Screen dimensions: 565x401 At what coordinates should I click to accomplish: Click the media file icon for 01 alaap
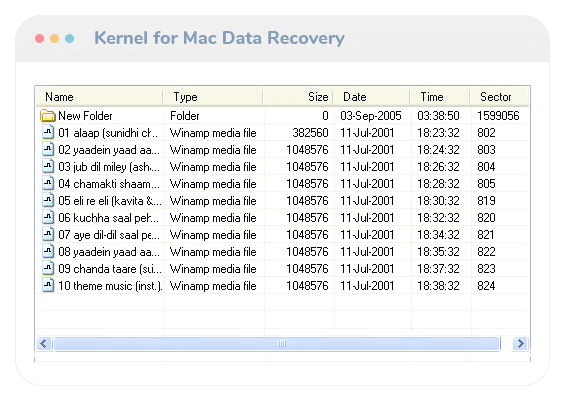(48, 133)
